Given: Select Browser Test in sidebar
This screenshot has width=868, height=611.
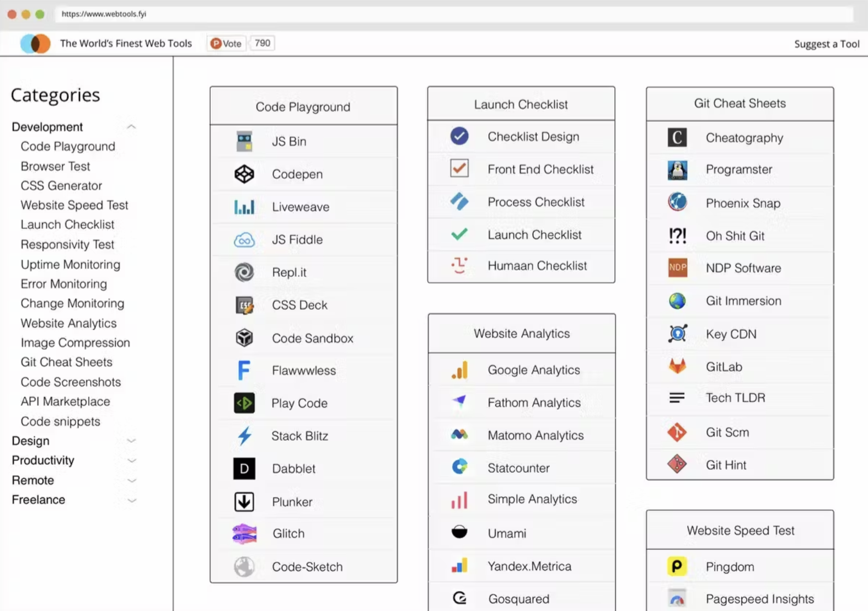Looking at the screenshot, I should [x=55, y=166].
